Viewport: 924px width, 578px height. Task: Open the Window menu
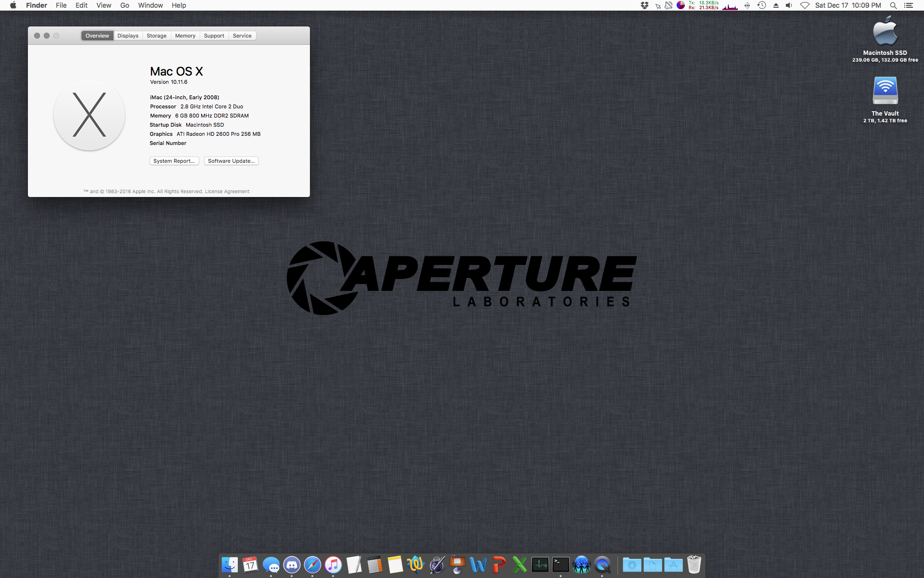(x=150, y=5)
